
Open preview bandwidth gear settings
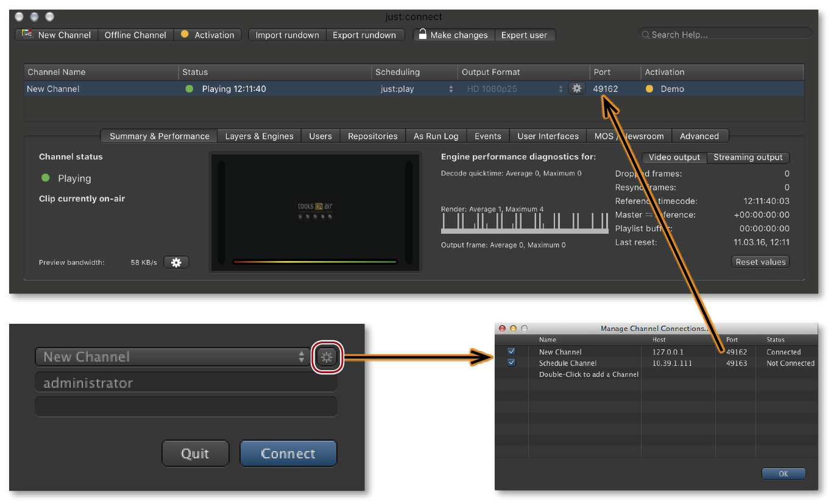pyautogui.click(x=177, y=262)
